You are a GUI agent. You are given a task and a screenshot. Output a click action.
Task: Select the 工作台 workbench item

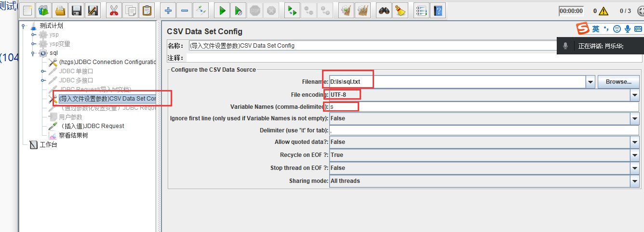(x=48, y=144)
